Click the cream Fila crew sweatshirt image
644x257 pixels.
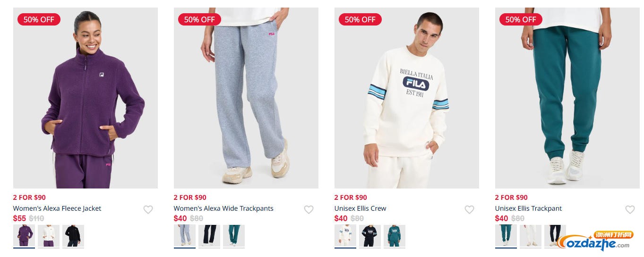pyautogui.click(x=407, y=98)
